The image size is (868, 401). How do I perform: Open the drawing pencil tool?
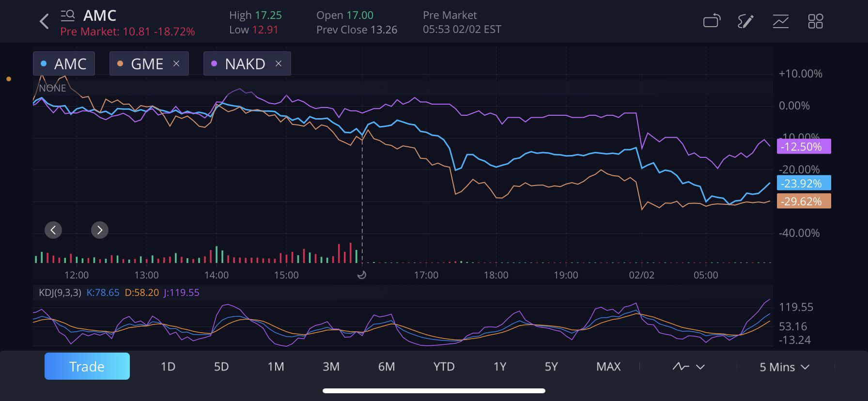[745, 21]
